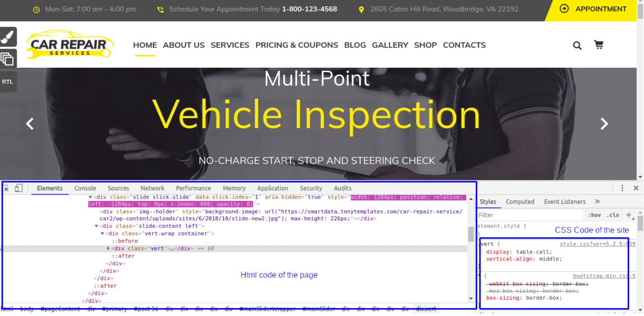This screenshot has height=316, width=644.
Task: Click the copy layers icon in left sidebar
Action: pyautogui.click(x=8, y=59)
